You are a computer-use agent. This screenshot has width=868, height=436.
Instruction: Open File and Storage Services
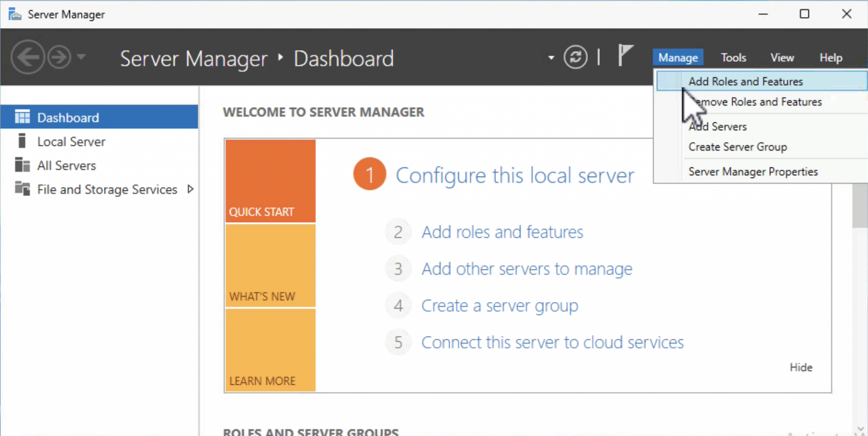(106, 189)
